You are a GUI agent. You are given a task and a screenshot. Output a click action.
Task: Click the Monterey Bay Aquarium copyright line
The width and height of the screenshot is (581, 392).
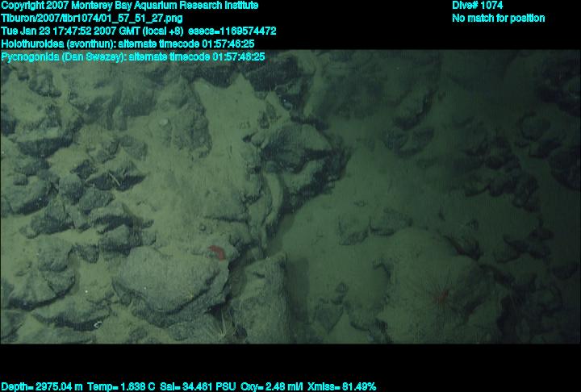[x=130, y=6]
